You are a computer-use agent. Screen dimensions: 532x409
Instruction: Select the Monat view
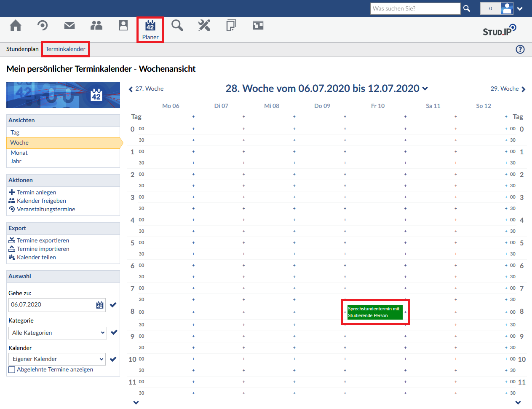coord(19,153)
